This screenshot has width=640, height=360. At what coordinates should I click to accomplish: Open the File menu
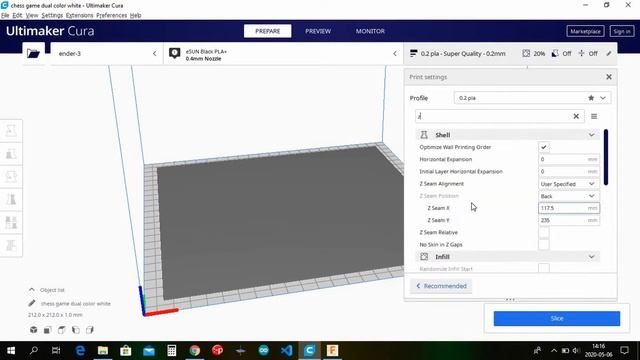[x=5, y=15]
